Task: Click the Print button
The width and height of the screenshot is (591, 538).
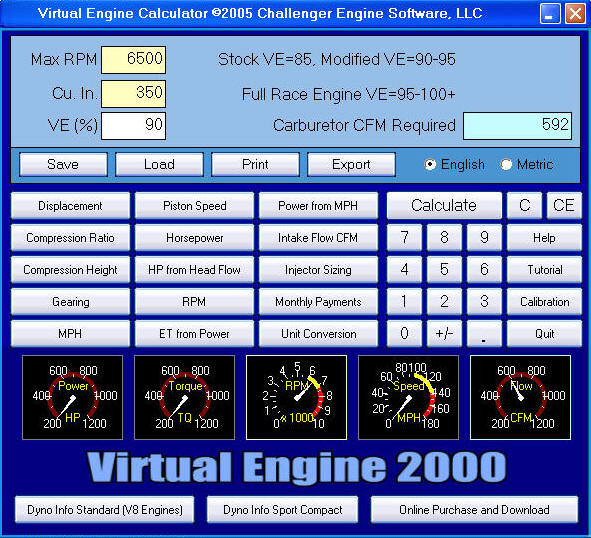Action: (256, 164)
